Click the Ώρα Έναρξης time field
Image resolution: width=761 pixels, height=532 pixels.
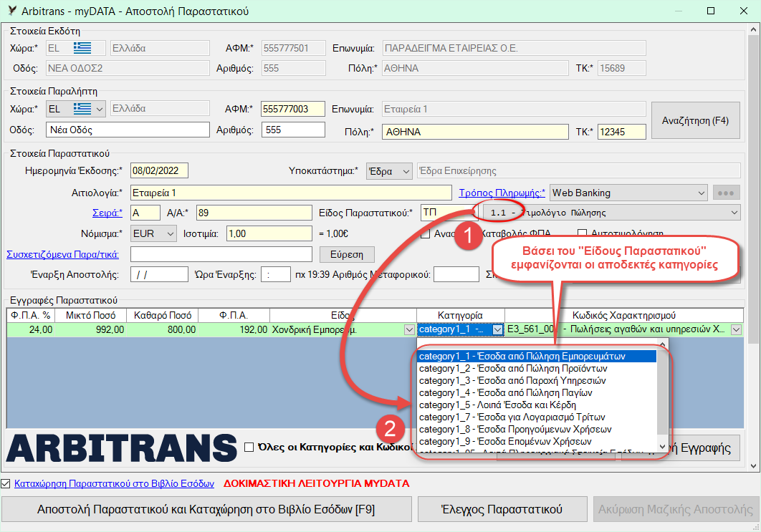point(276,274)
